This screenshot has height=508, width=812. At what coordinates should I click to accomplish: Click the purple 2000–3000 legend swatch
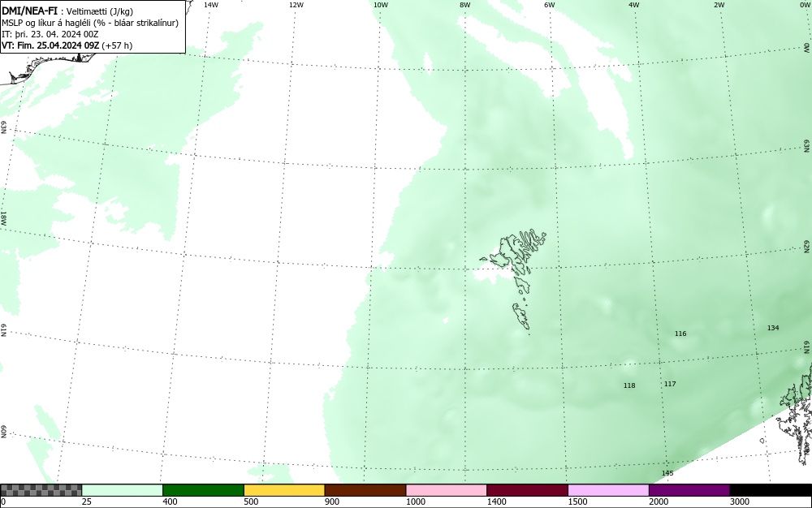pyautogui.click(x=689, y=490)
